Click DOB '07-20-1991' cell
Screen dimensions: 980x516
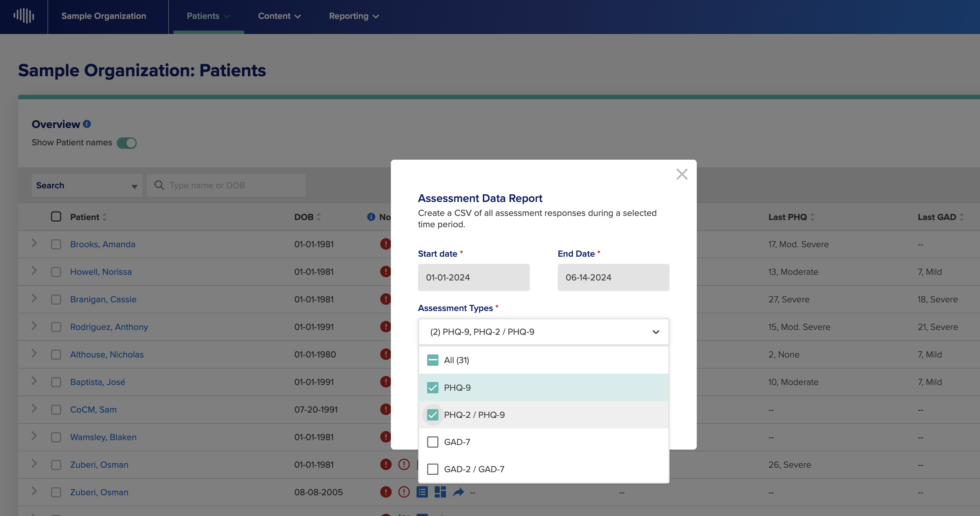316,410
